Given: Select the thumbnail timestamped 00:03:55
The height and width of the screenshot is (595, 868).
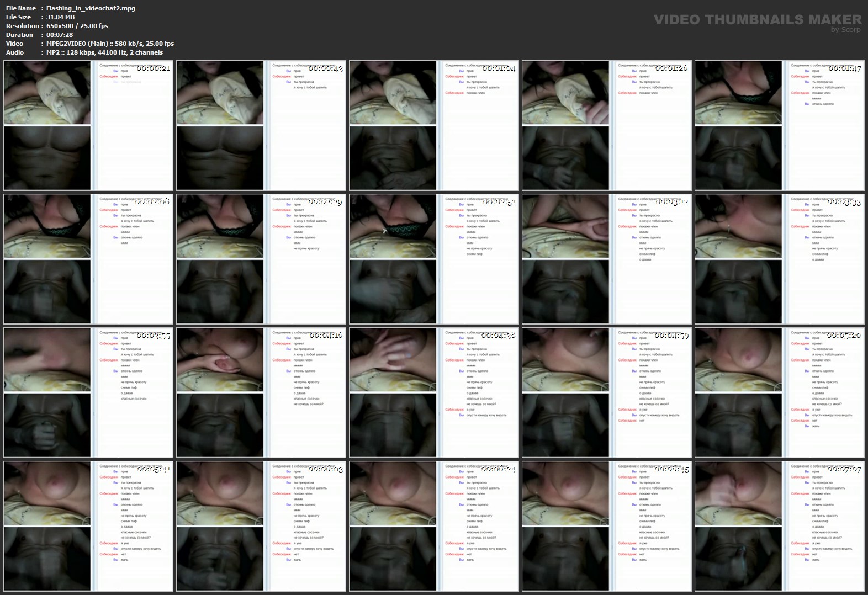Looking at the screenshot, I should coord(88,392).
